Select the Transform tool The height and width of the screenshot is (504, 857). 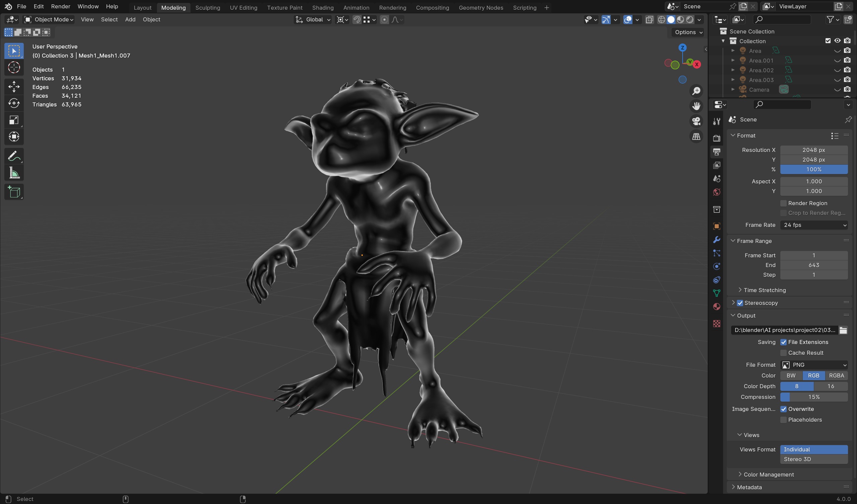tap(14, 137)
